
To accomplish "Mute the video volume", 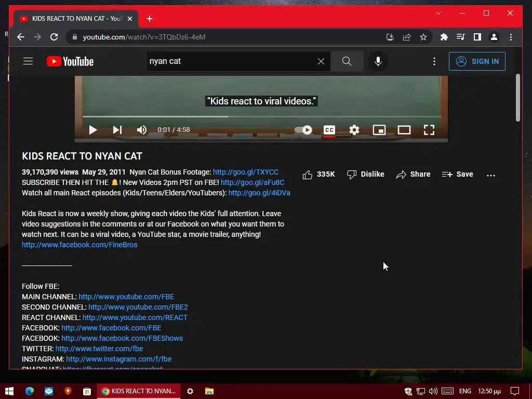I will point(141,130).
